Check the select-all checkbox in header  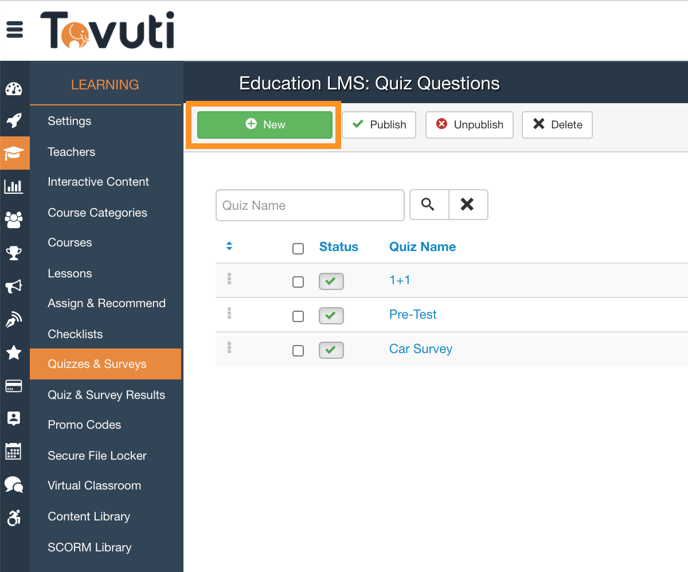click(x=298, y=248)
